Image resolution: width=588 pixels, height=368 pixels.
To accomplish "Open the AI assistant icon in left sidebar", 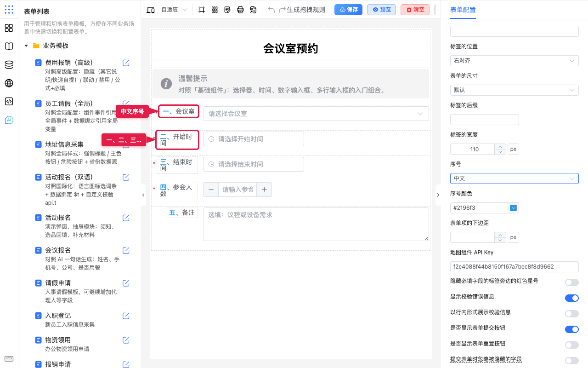I will click(9, 120).
